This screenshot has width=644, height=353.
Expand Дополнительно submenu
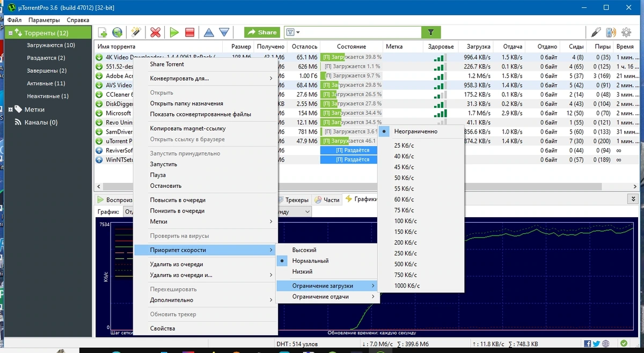205,300
